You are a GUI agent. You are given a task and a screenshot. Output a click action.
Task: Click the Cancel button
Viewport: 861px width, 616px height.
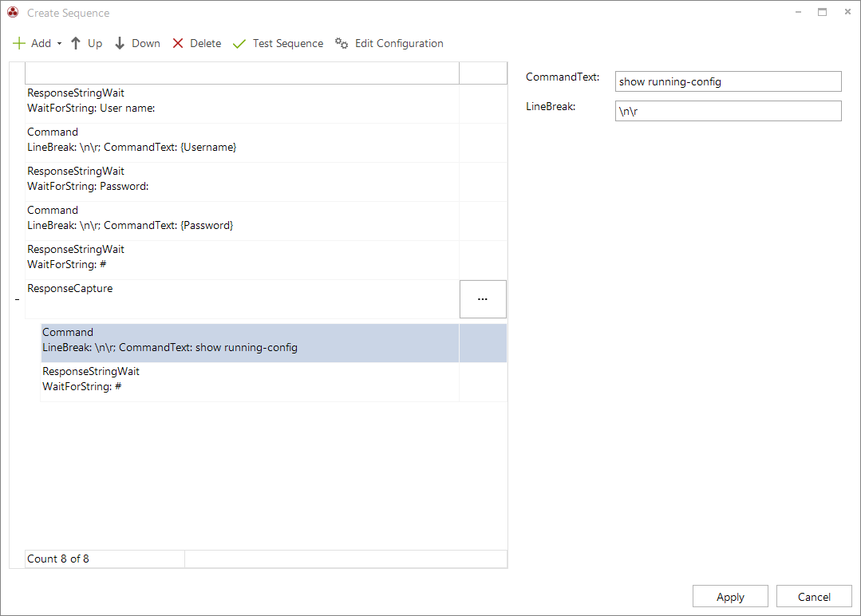tap(814, 597)
